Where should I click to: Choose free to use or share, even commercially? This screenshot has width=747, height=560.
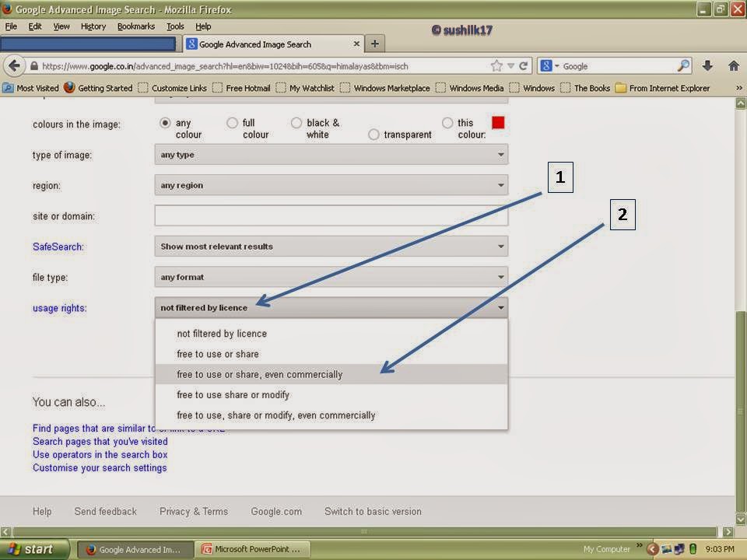(260, 374)
